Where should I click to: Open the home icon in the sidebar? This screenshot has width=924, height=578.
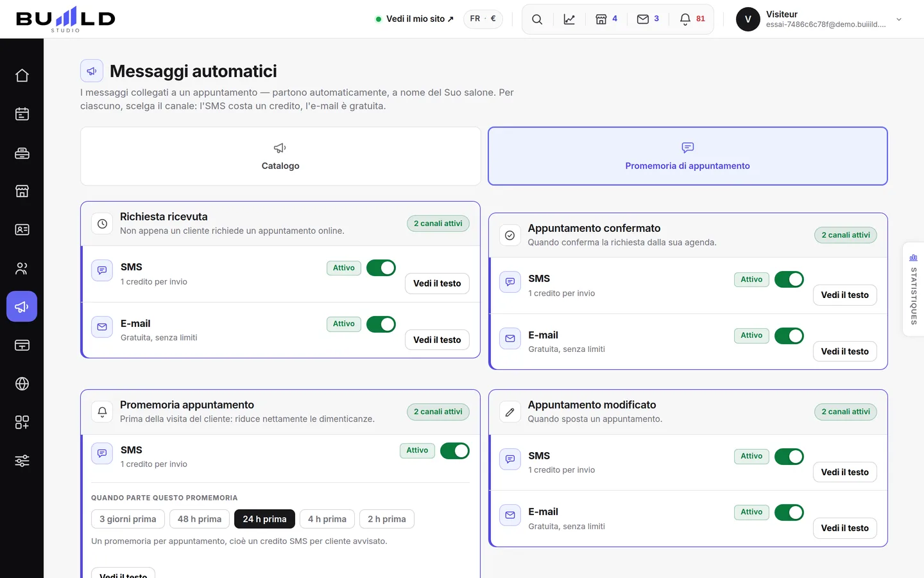tap(22, 76)
